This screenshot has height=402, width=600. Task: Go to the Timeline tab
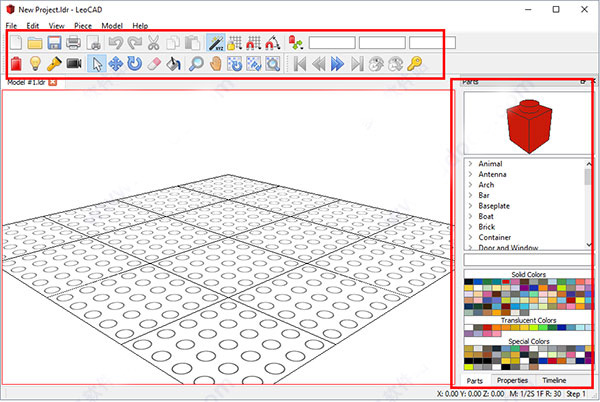tap(554, 381)
